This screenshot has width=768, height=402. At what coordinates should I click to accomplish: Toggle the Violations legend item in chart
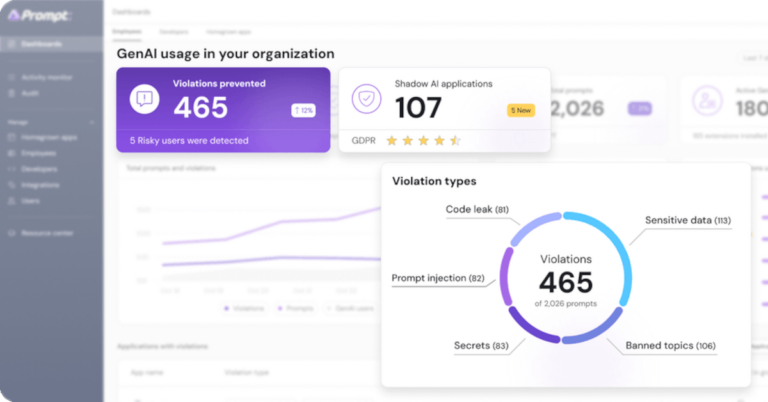coord(244,308)
